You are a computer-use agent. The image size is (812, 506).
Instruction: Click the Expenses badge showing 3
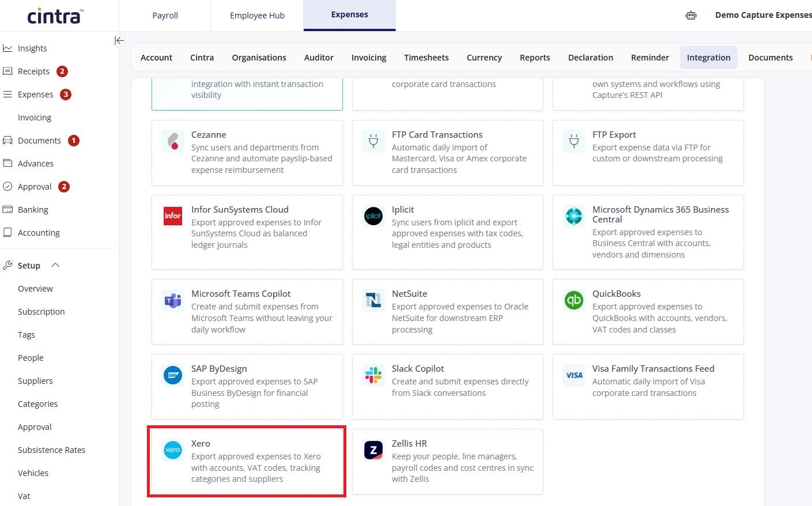[x=66, y=95]
